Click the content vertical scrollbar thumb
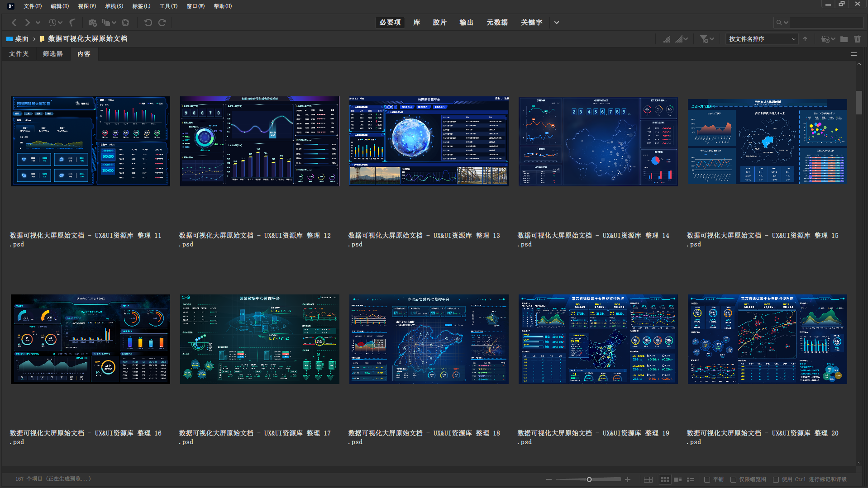 click(x=858, y=103)
